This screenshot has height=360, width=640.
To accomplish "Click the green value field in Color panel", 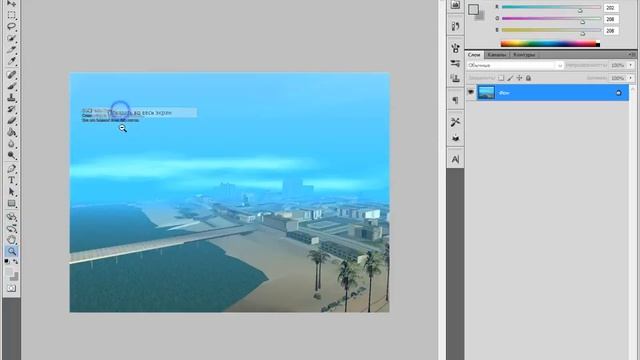I will (611, 19).
